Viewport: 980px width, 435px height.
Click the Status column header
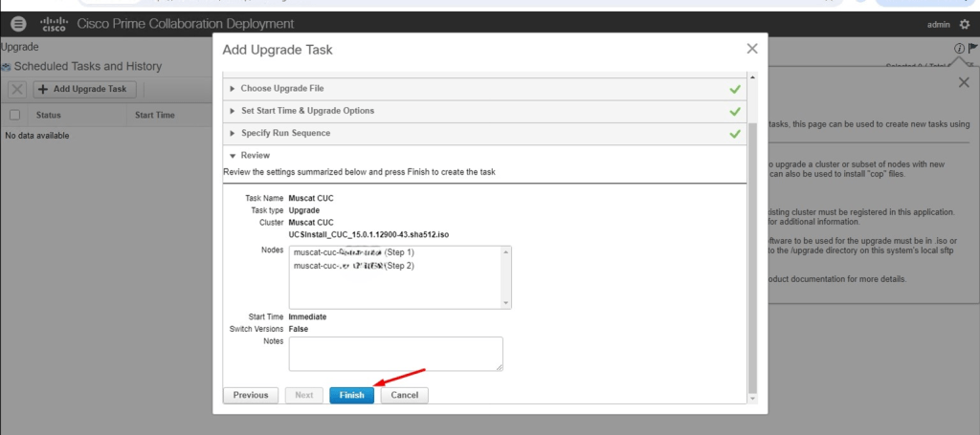coord(48,115)
